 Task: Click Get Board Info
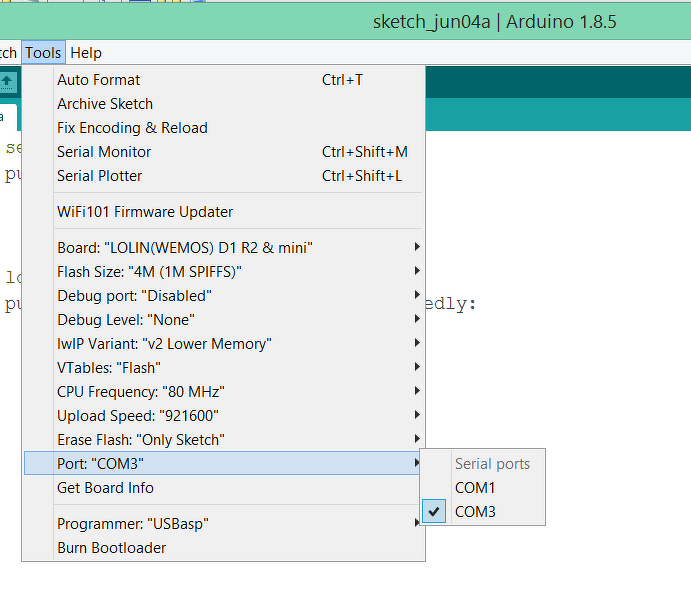coord(224,488)
